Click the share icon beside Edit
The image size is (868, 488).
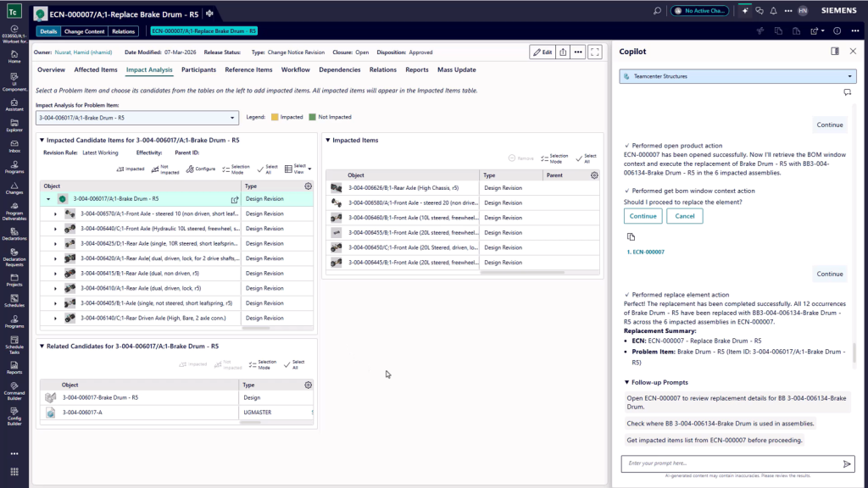click(563, 52)
